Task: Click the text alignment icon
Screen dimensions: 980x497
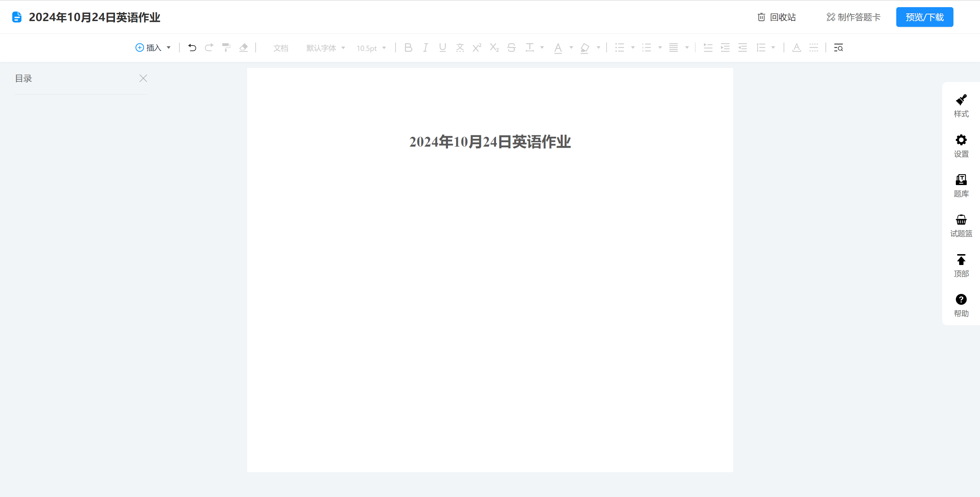Action: click(673, 48)
